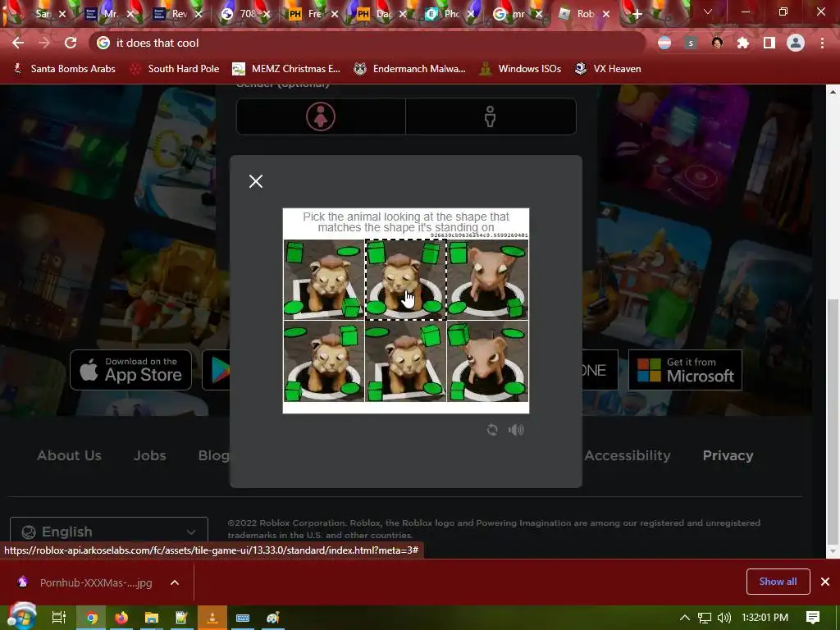This screenshot has height=630, width=840.
Task: Open the Chrome profile avatar menu
Action: point(796,43)
